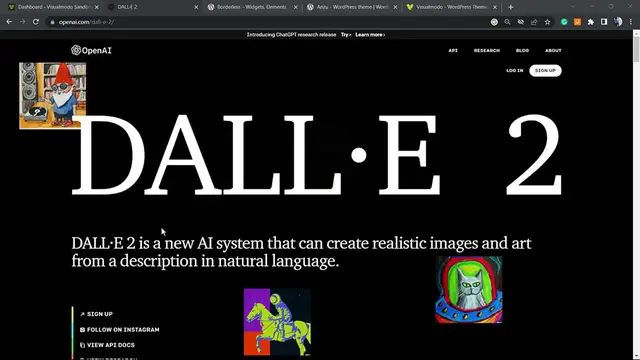Click the browser forward arrow
The height and width of the screenshot is (360, 640).
coord(22,22)
